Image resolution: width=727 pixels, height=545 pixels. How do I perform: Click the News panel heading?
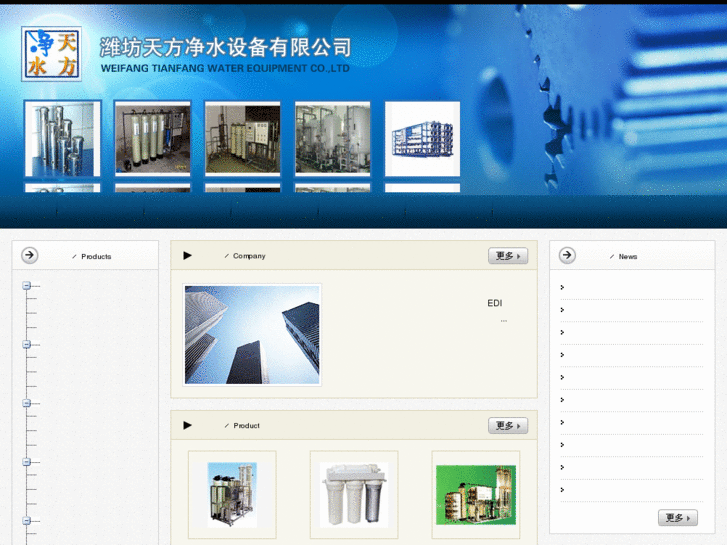628,256
